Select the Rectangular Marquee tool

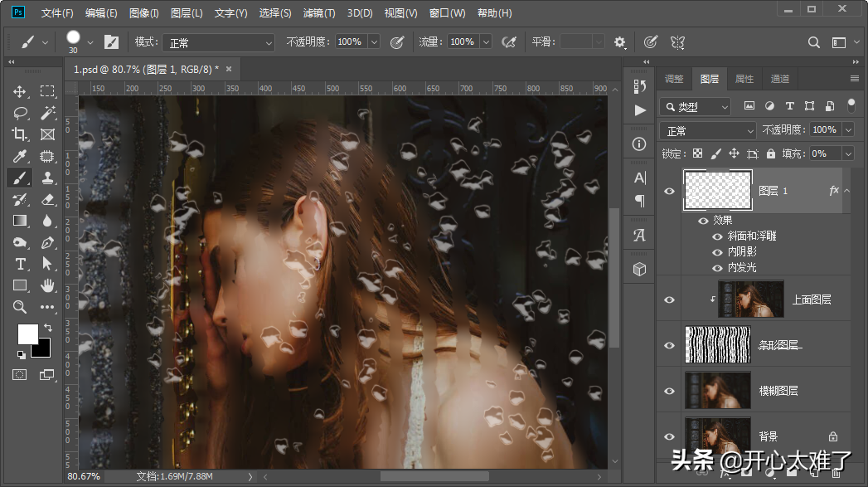click(x=47, y=91)
